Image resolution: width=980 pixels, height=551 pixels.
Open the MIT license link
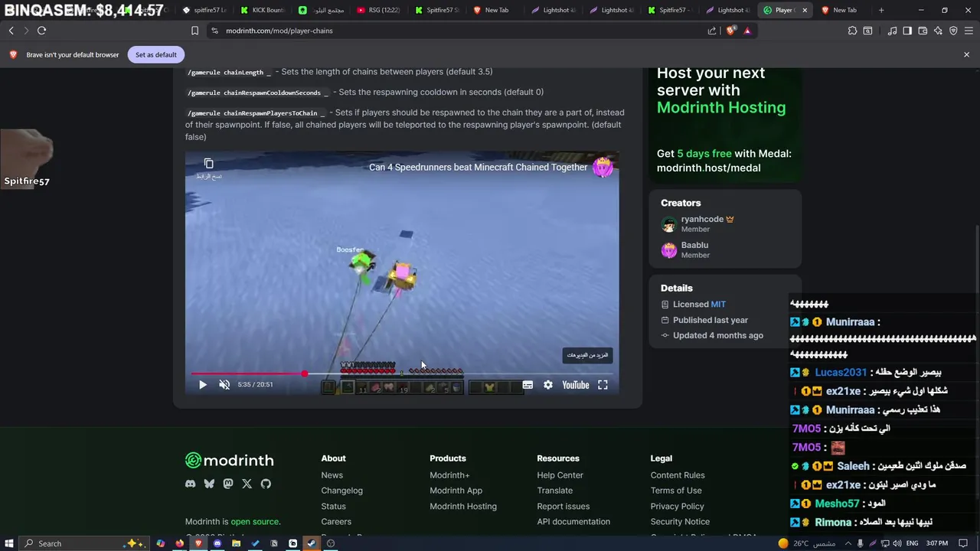[x=718, y=304]
